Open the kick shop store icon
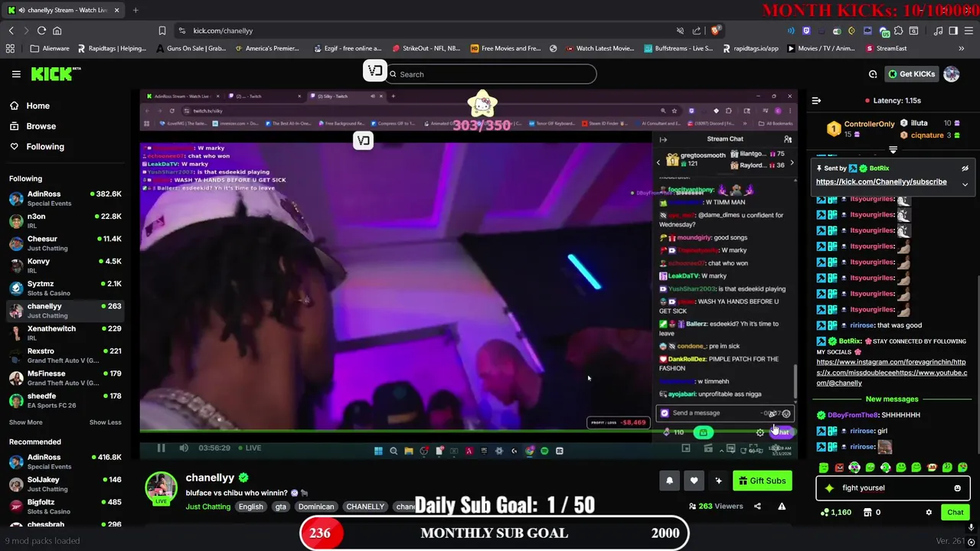 click(x=868, y=512)
